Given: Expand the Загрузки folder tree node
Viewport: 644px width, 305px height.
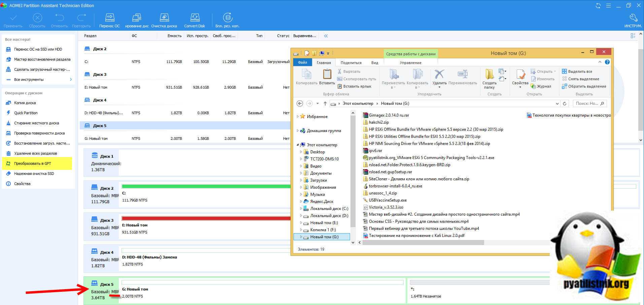Looking at the screenshot, I should pos(301,180).
